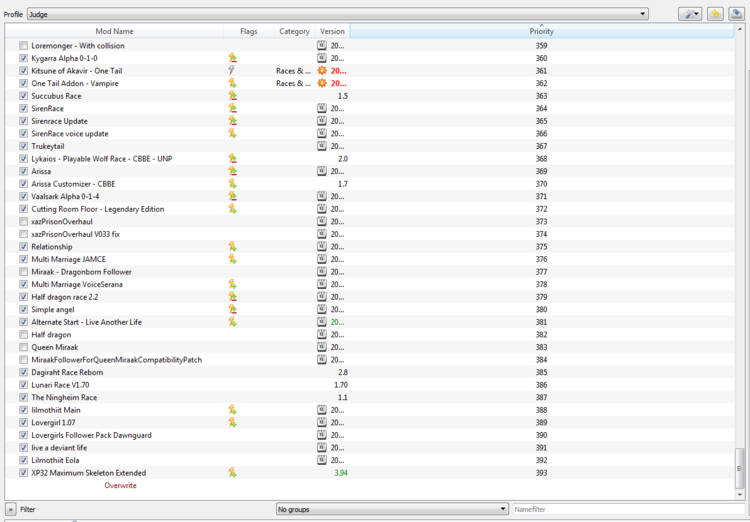Viewport: 750px width, 522px height.
Task: Open the Profile dropdown showing Judge
Action: pyautogui.click(x=338, y=14)
